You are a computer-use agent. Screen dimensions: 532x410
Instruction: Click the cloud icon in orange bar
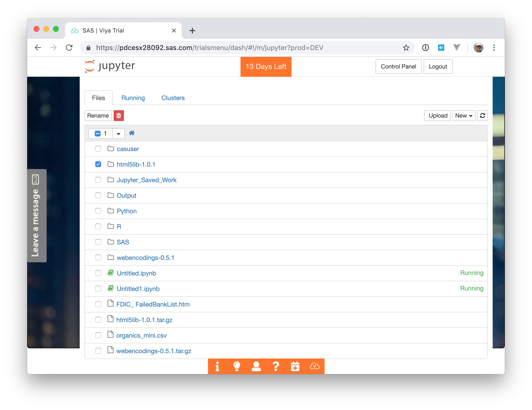(315, 366)
